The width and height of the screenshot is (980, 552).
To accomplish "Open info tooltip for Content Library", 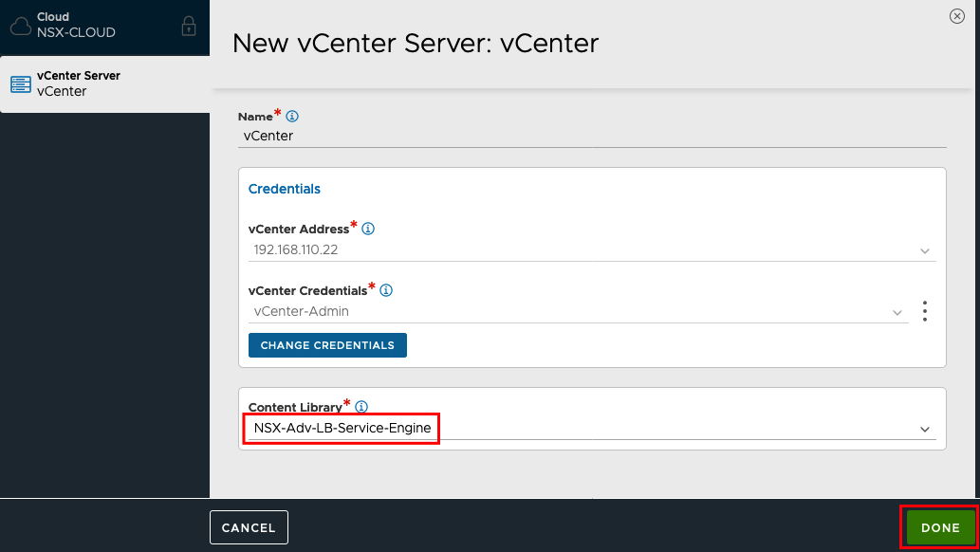I will 361,407.
